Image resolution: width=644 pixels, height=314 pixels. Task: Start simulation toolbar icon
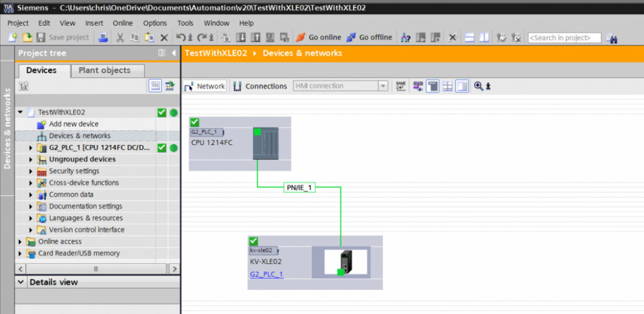(x=270, y=38)
